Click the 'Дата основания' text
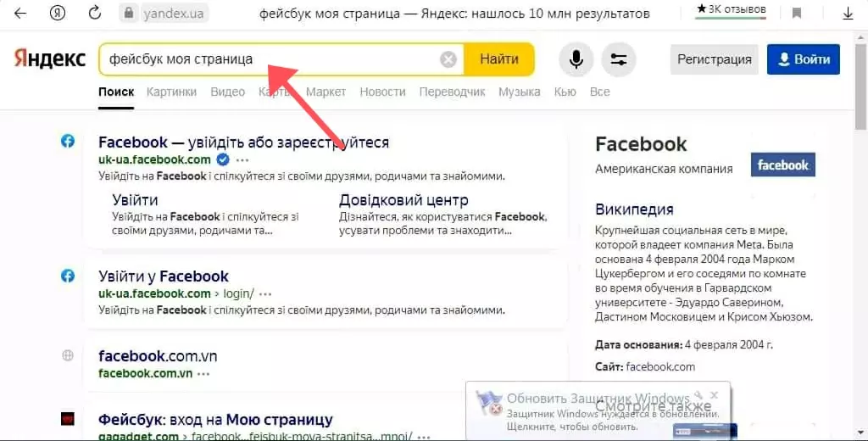The width and height of the screenshot is (868, 441). [639, 344]
